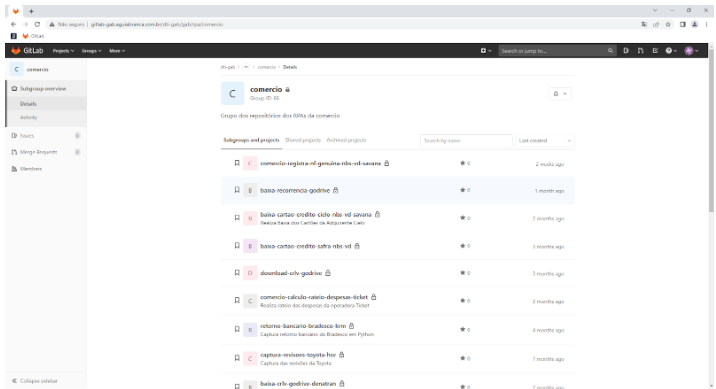Open the create new plus dropdown
The image size is (716, 389).
[x=486, y=51]
